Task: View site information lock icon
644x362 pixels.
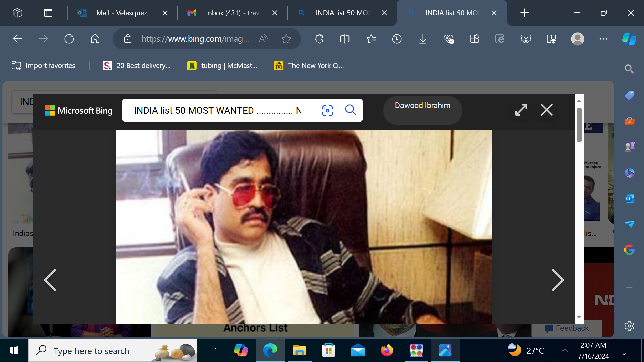Action: click(x=128, y=39)
